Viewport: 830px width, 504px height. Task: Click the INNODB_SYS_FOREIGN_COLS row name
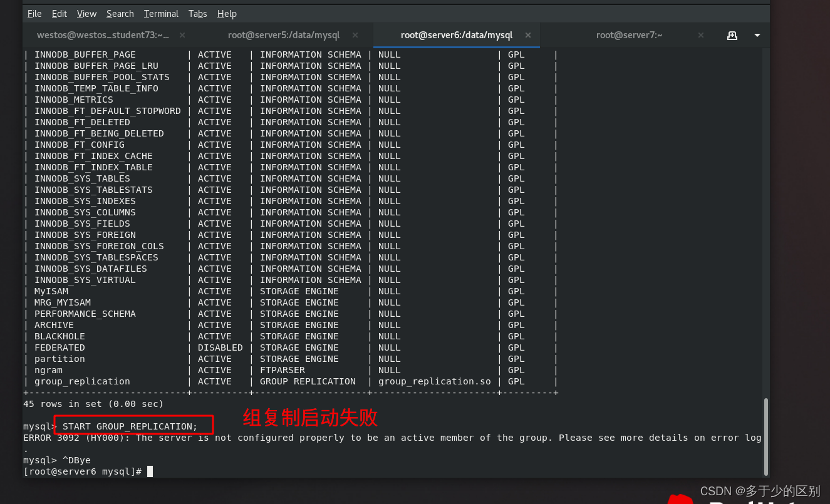point(99,246)
